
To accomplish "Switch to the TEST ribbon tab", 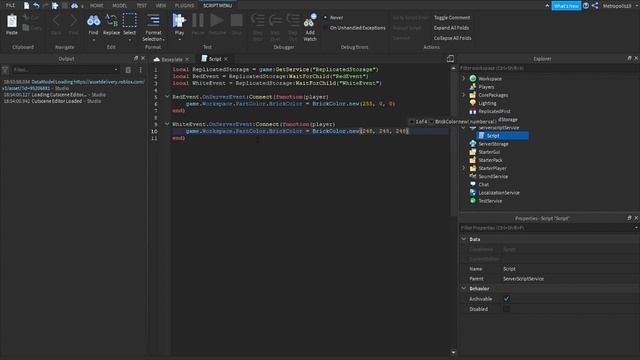I will pyautogui.click(x=142, y=5).
